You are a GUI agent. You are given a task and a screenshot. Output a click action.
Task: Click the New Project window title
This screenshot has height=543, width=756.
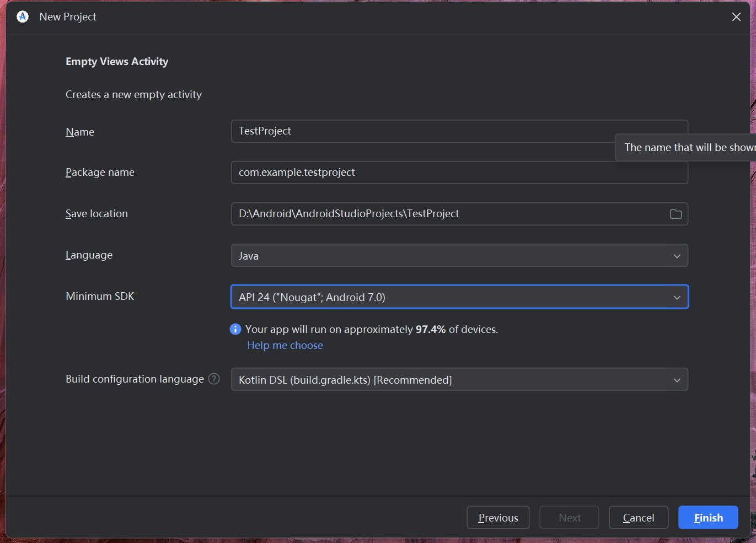68,17
